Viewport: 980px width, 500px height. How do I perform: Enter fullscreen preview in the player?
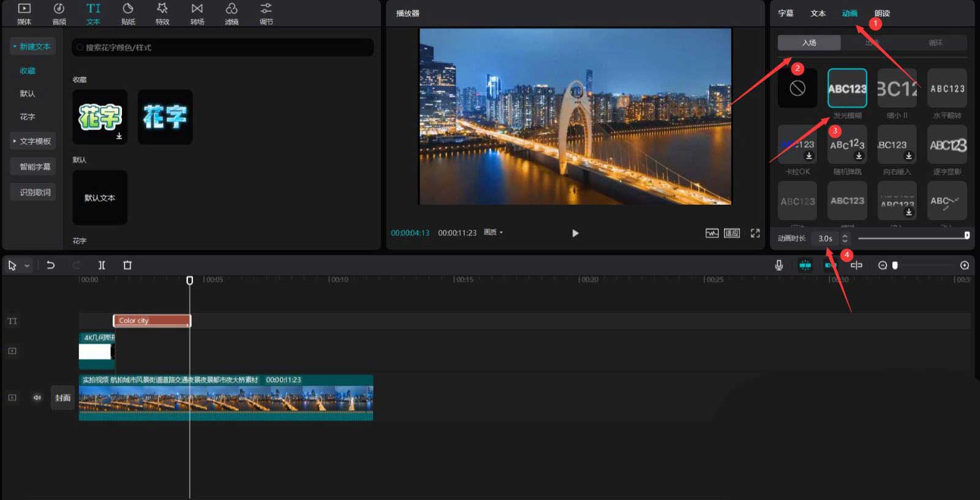(755, 233)
